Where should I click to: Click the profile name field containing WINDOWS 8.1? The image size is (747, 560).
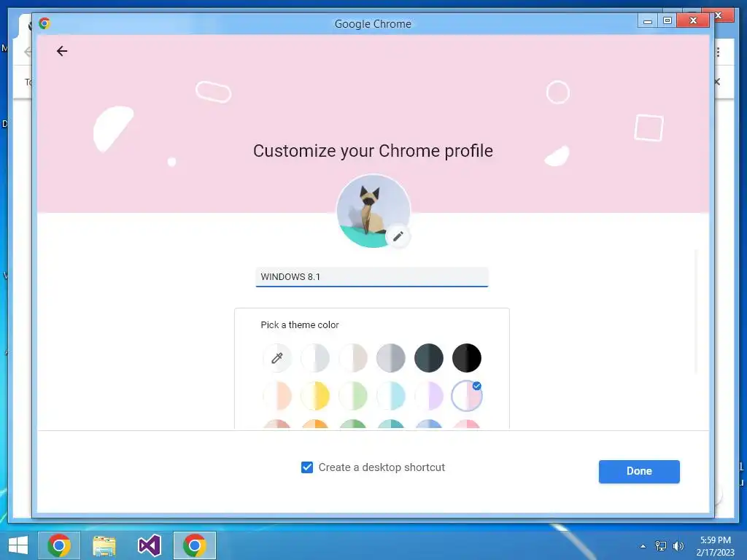(x=372, y=277)
